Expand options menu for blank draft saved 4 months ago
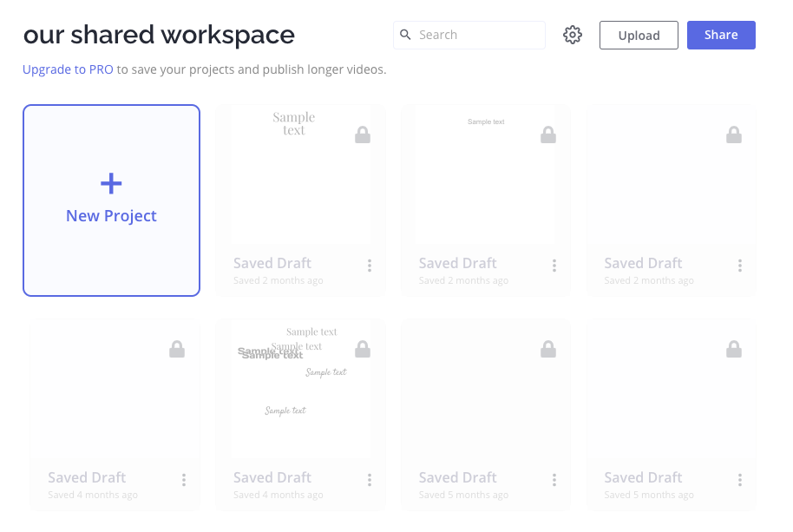Image resolution: width=793 pixels, height=532 pixels. [184, 480]
